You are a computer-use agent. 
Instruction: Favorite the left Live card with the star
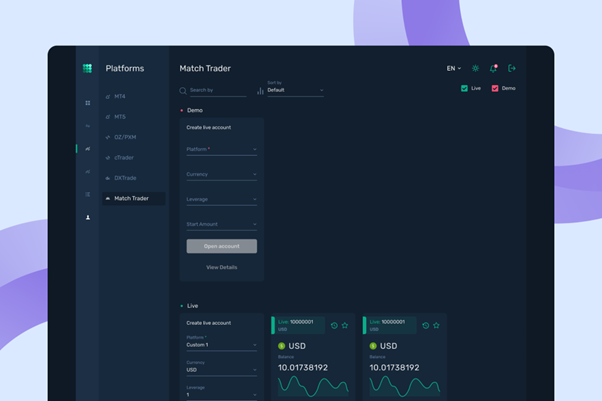coord(345,326)
